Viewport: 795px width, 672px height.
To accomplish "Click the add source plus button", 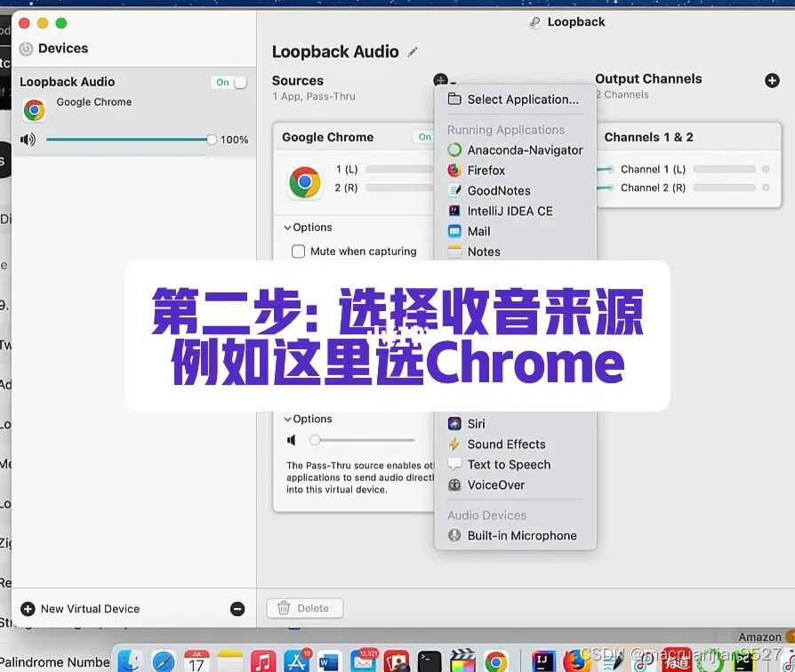I will (x=440, y=80).
